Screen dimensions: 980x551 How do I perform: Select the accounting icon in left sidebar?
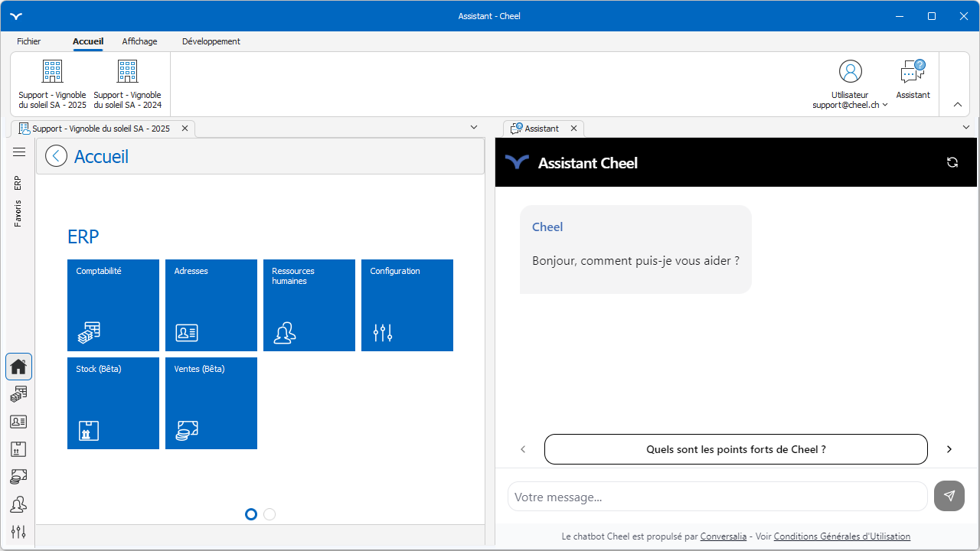[x=19, y=394]
